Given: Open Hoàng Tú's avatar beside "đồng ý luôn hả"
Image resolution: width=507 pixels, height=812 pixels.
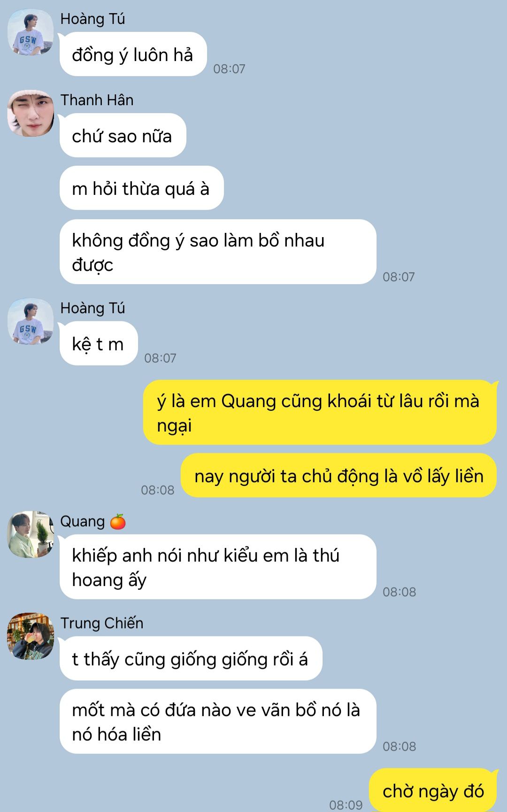Looking at the screenshot, I should pos(31,32).
